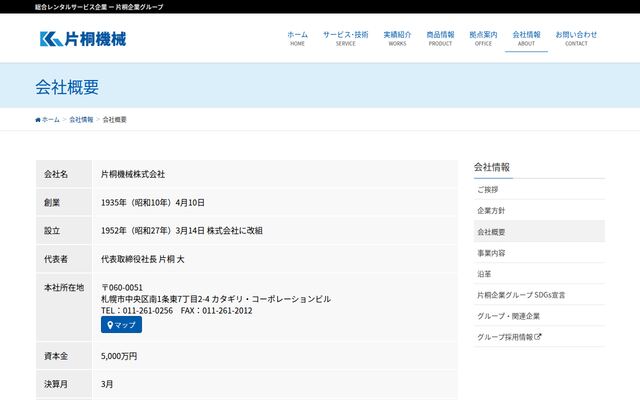
Task: Open the ご挨拶 sidebar link
Action: (539, 189)
